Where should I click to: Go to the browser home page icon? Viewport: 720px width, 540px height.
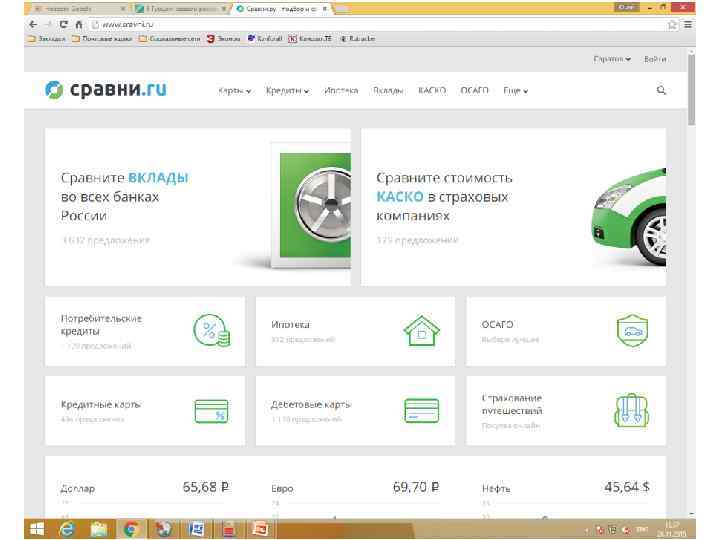coord(79,24)
